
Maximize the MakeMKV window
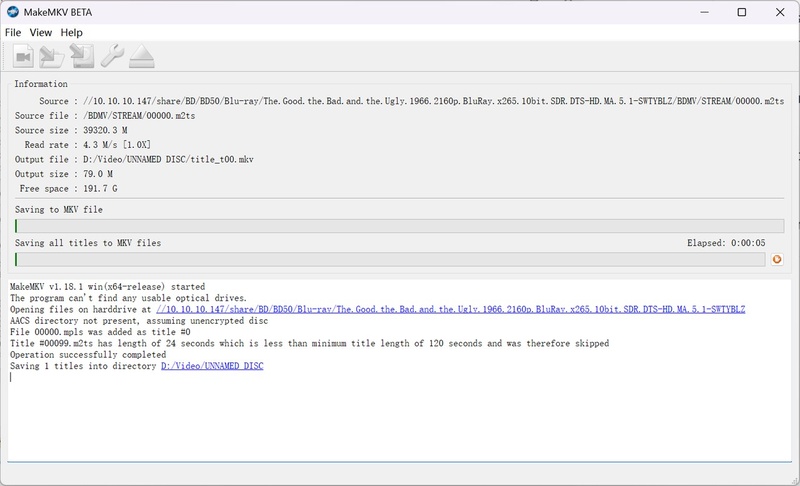[x=742, y=12]
